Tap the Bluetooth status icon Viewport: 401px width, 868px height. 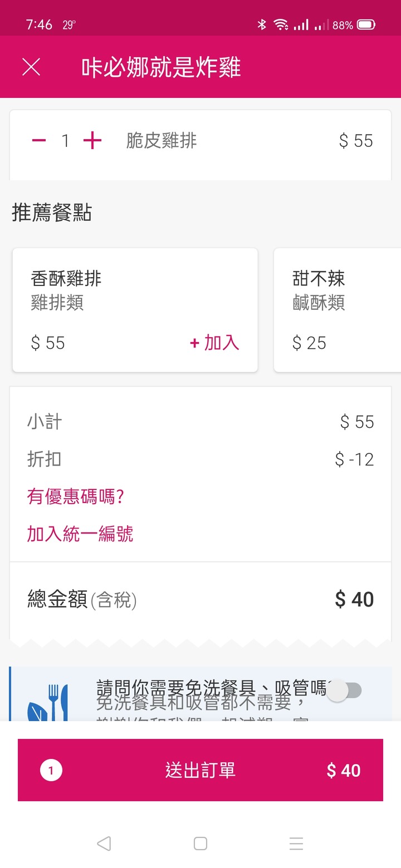[x=261, y=24]
